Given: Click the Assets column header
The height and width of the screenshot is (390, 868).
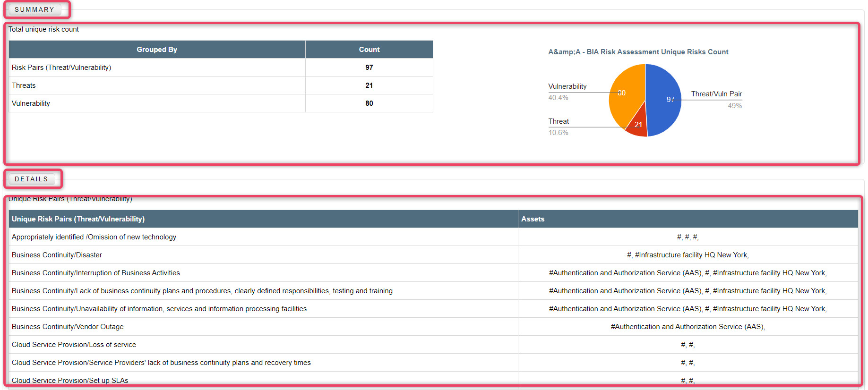Looking at the screenshot, I should click(x=688, y=219).
